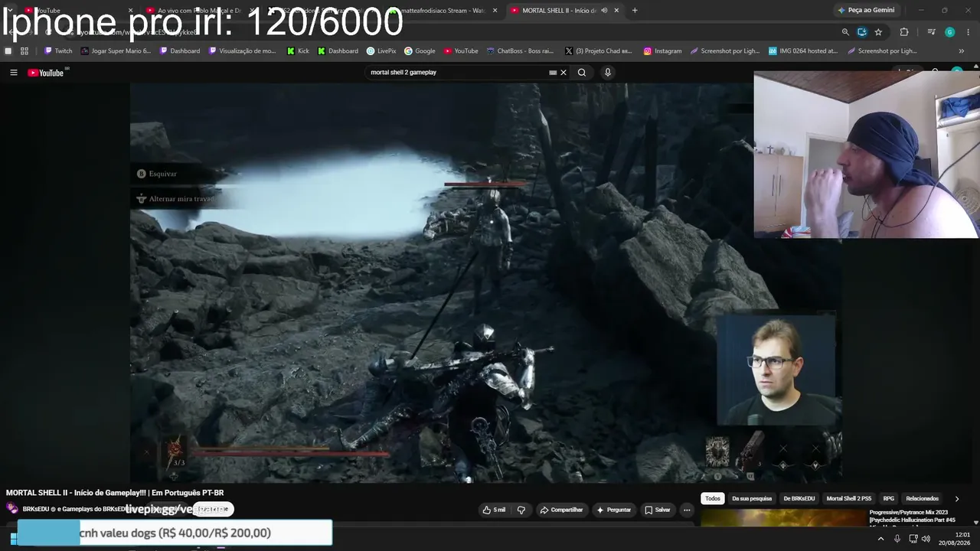This screenshot has height=551, width=980.
Task: Open the Twitch bookmark
Action: (x=58, y=51)
